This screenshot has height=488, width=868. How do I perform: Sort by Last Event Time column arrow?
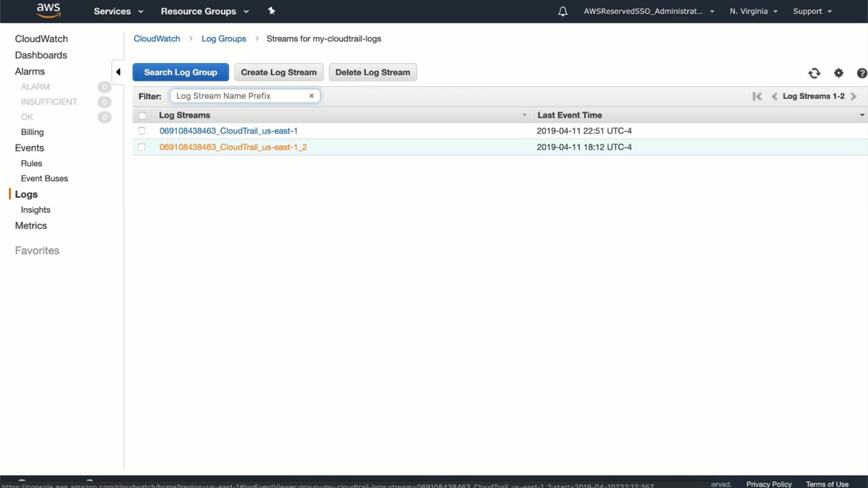(x=862, y=115)
